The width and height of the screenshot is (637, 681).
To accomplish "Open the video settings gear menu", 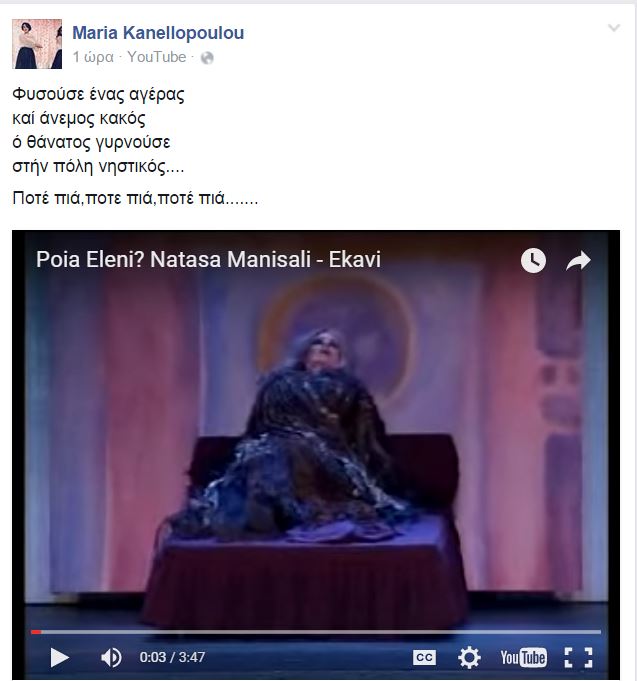I will click(x=469, y=657).
